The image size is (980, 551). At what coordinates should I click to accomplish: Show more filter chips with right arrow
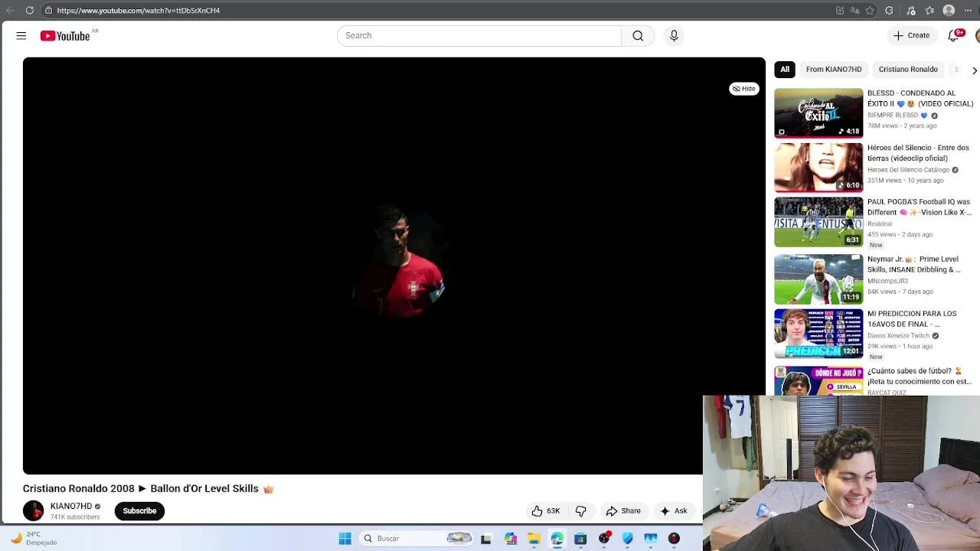(x=974, y=70)
